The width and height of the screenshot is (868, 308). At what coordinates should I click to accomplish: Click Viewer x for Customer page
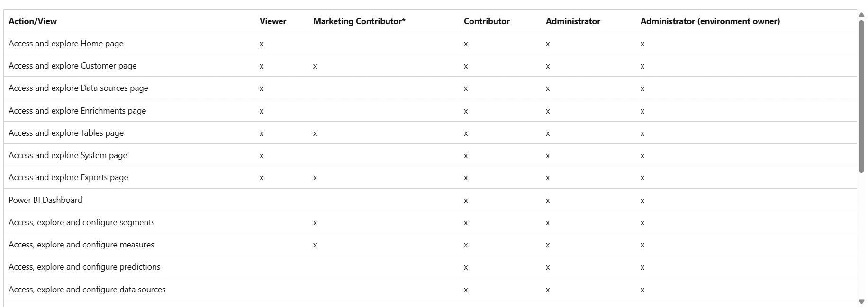[x=262, y=66]
